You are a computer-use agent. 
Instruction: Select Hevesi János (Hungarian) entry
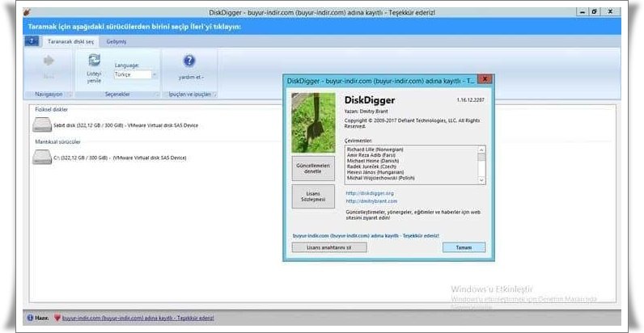click(375, 173)
